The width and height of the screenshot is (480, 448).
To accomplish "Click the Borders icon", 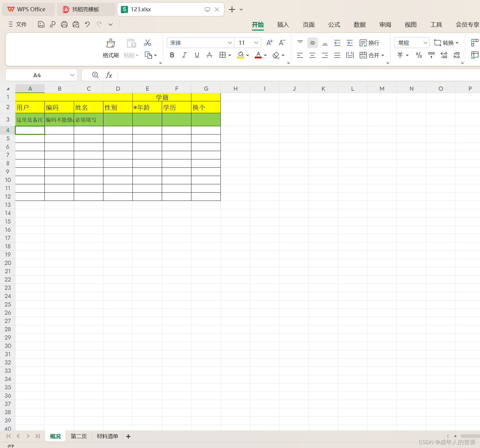I will 223,55.
